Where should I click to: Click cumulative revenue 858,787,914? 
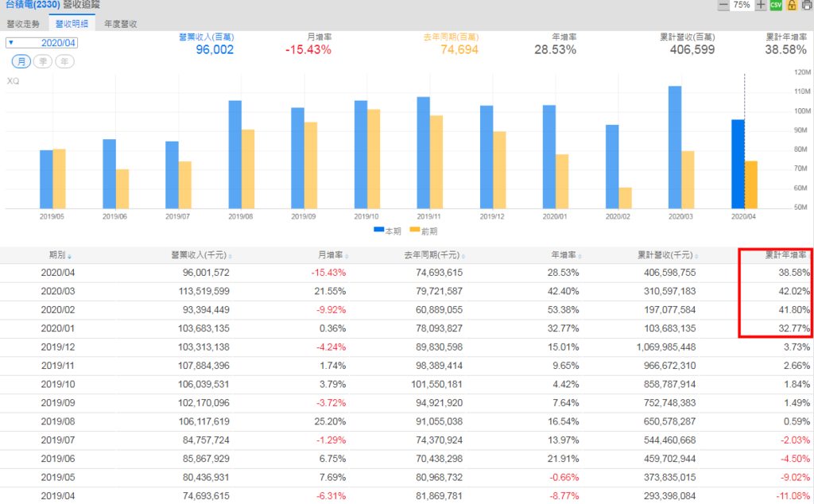669,384
